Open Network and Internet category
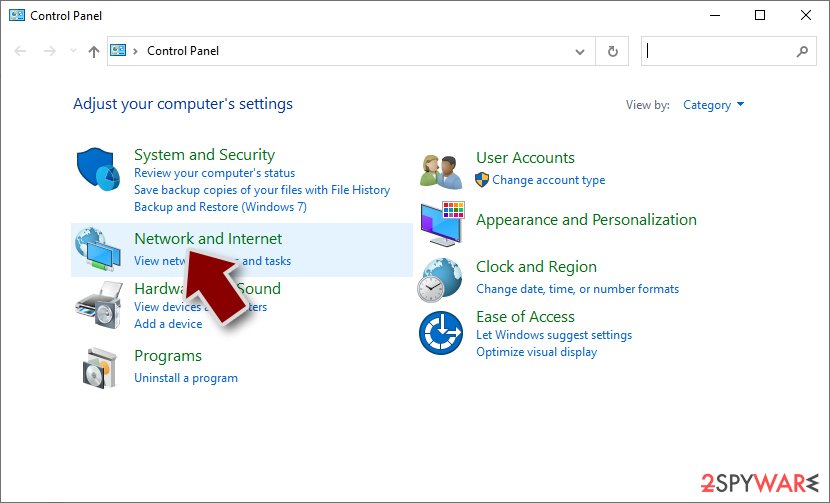This screenshot has height=503, width=830. tap(208, 239)
